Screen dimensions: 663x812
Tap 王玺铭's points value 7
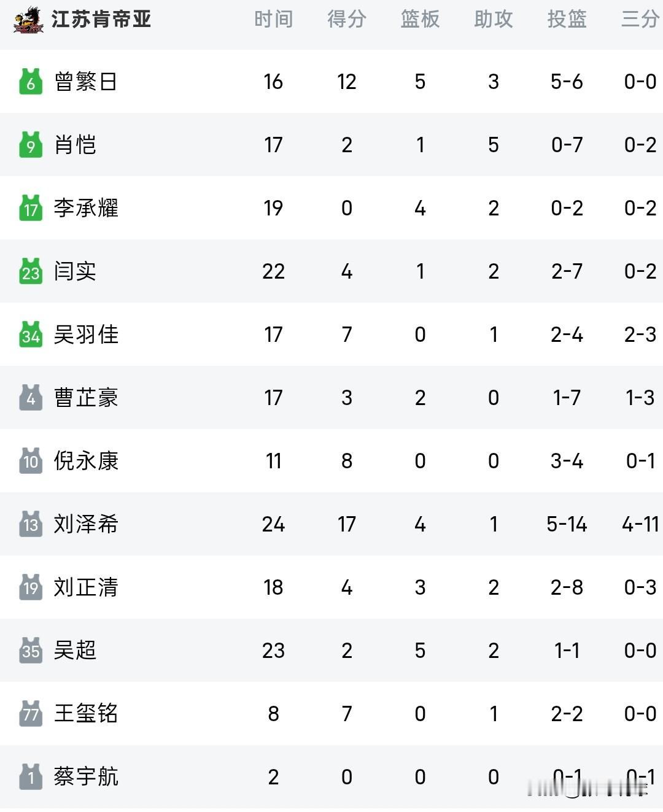coord(347,714)
